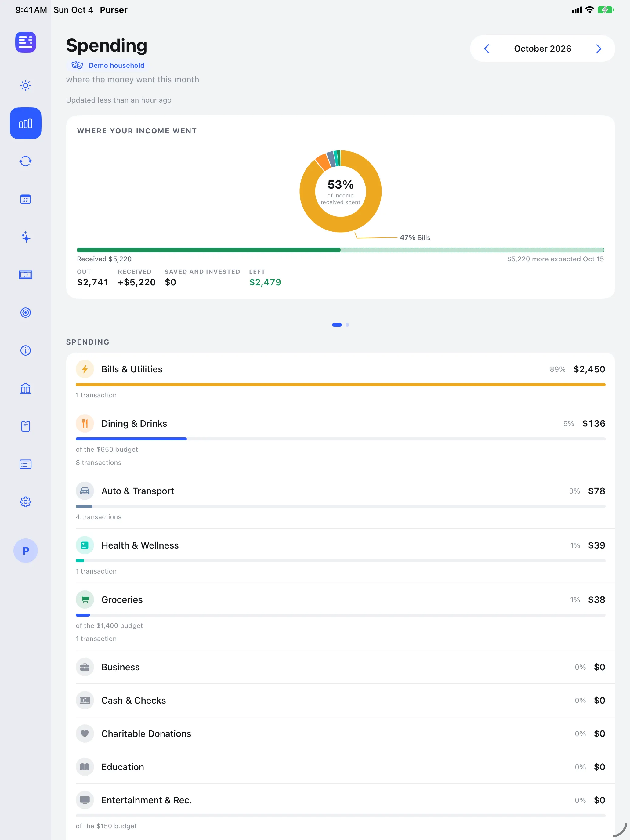Click the Health & Wellness icon
The height and width of the screenshot is (840, 630).
coord(85,545)
